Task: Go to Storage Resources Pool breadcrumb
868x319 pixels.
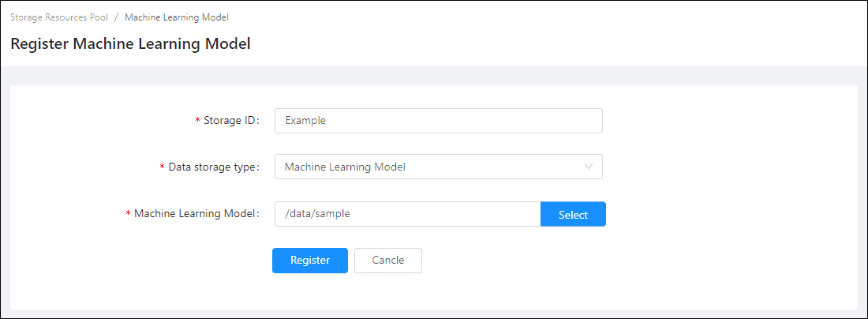Action: point(59,17)
